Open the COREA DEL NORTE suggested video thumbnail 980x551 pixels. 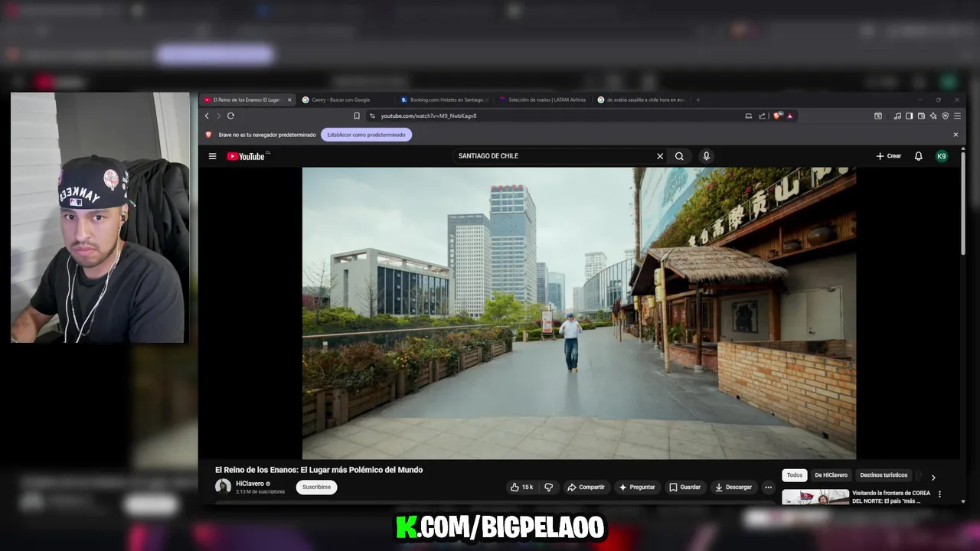pyautogui.click(x=815, y=497)
